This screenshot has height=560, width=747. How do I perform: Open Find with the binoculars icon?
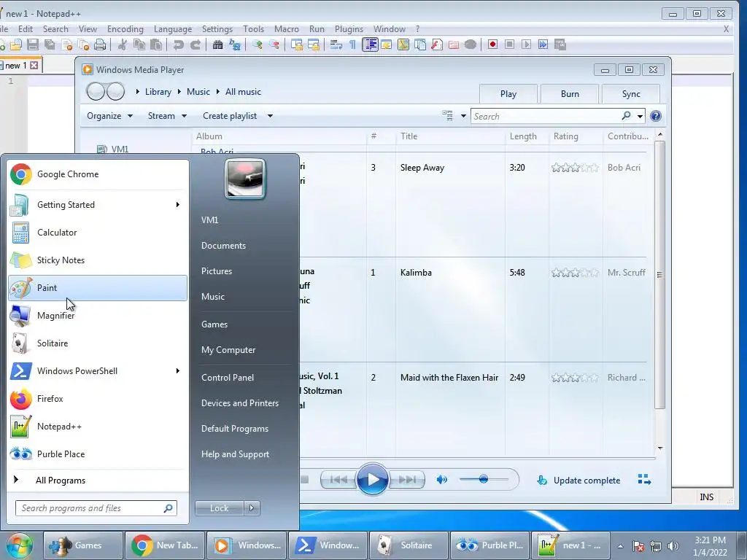(217, 44)
